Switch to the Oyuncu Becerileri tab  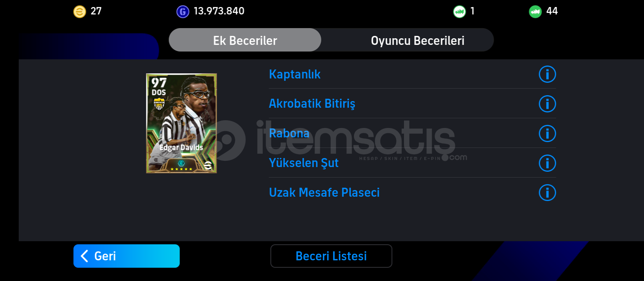coord(418,40)
